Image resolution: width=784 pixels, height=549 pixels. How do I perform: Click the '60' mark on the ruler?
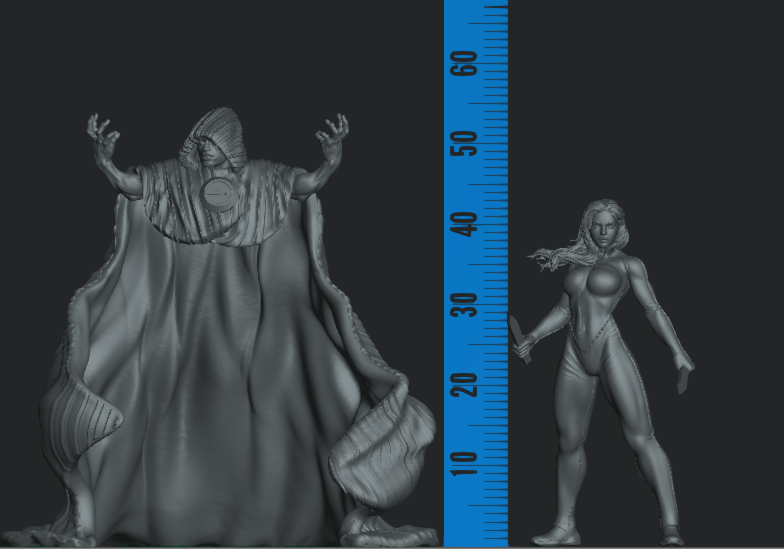(464, 63)
